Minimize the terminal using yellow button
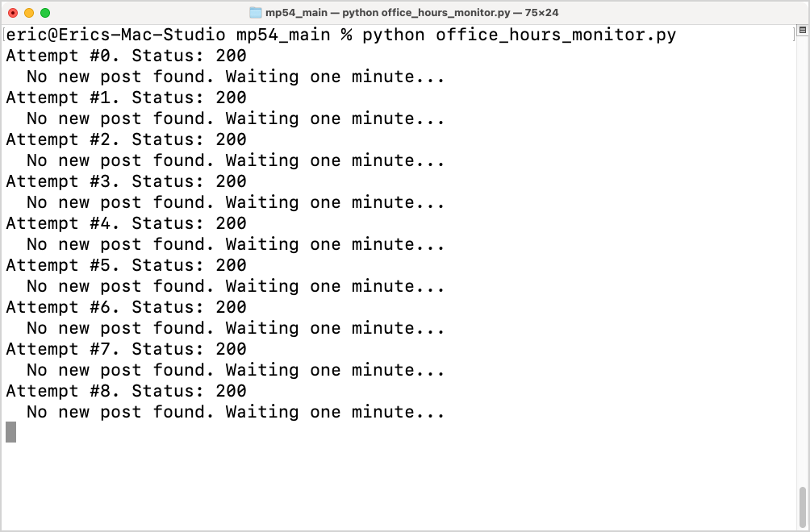Screen dimensions: 810x532 coord(29,13)
